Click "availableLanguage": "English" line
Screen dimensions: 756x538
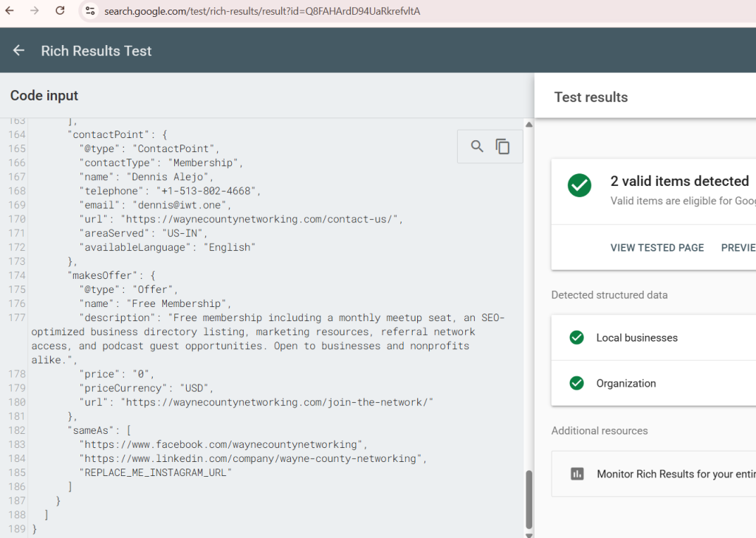pos(168,246)
